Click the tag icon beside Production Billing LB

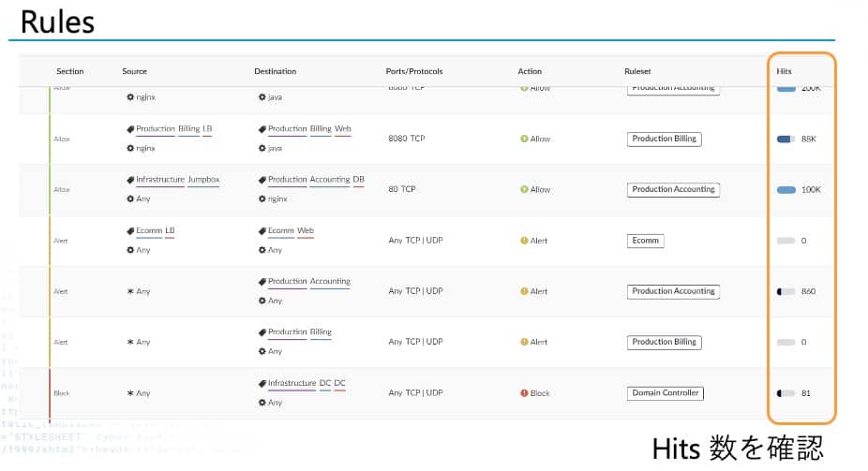[130, 129]
